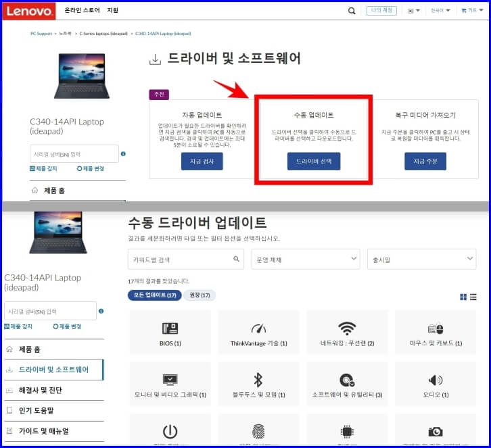Open the camera icon tile
Viewport: 491px width, 448px height.
436,430
